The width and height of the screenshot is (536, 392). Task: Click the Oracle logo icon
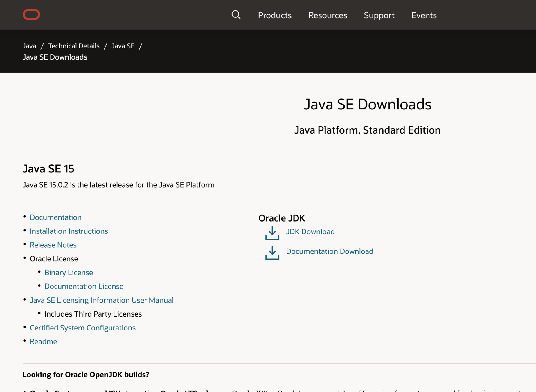click(x=31, y=15)
